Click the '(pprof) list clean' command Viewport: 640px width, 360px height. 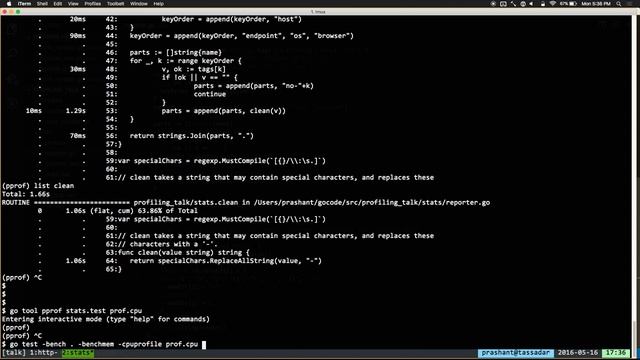[x=38, y=186]
